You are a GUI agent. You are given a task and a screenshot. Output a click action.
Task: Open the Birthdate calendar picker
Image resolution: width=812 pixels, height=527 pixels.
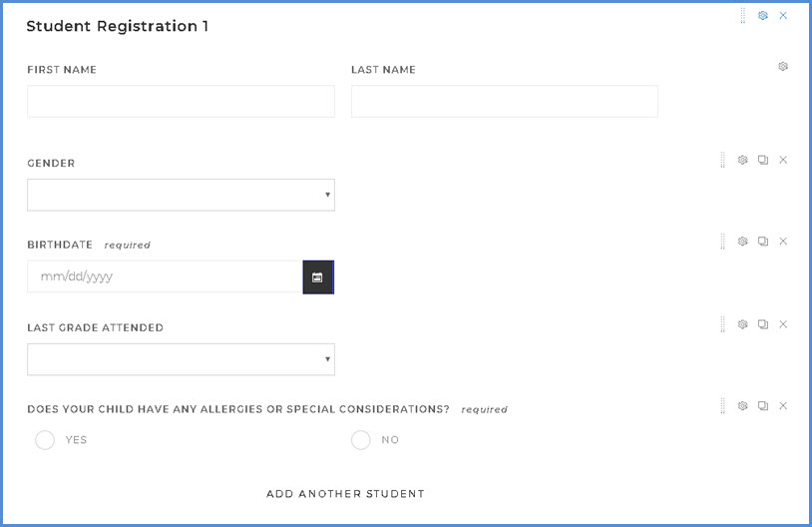pos(317,277)
